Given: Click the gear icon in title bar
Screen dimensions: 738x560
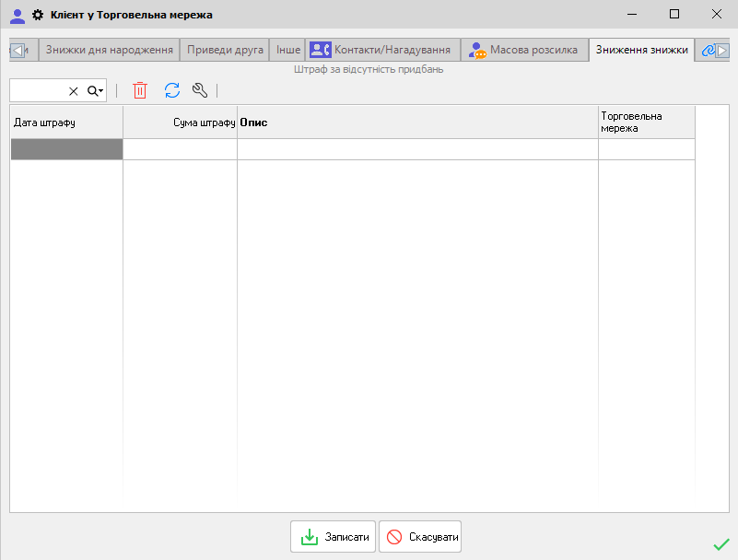Looking at the screenshot, I should coord(38,15).
